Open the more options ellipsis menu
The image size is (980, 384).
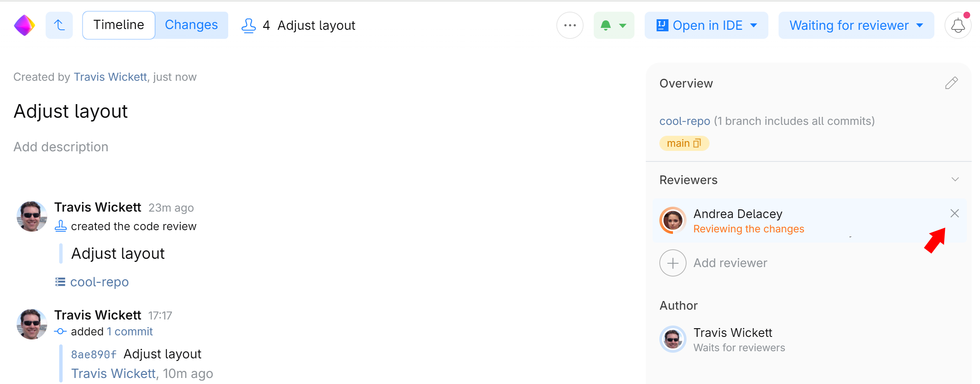[x=570, y=25]
